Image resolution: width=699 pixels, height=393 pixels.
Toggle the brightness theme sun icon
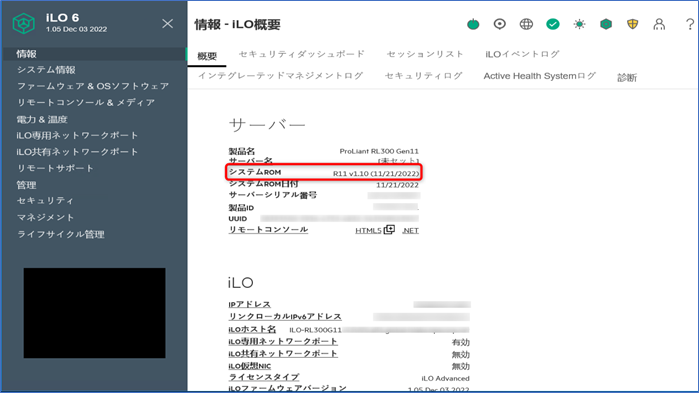point(579,24)
